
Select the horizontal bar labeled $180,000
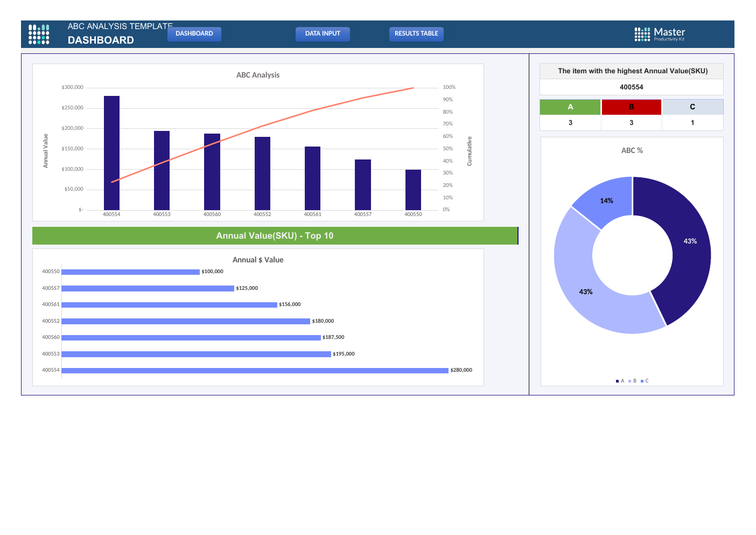pyautogui.click(x=186, y=321)
